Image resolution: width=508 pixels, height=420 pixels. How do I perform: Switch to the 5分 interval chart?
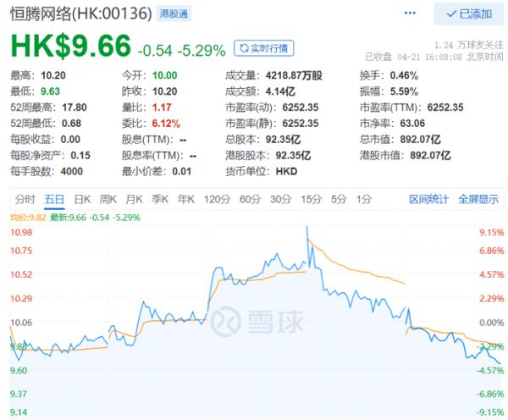[339, 199]
